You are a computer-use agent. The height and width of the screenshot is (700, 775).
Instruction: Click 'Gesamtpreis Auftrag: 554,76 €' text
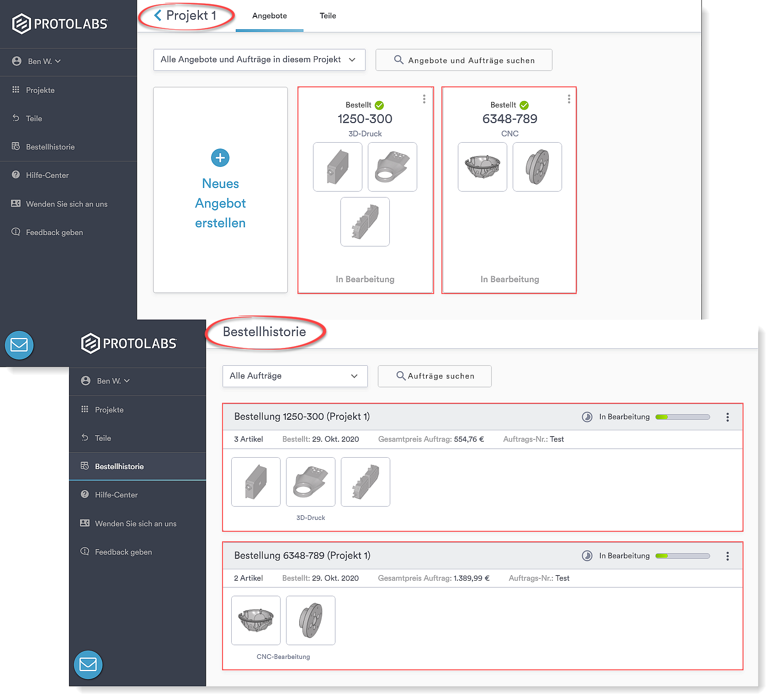pos(431,439)
